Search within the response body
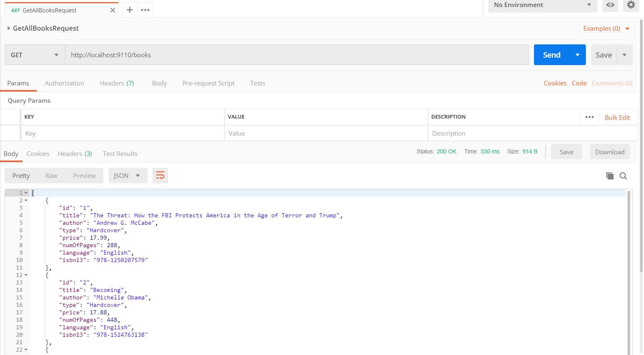 click(x=623, y=176)
